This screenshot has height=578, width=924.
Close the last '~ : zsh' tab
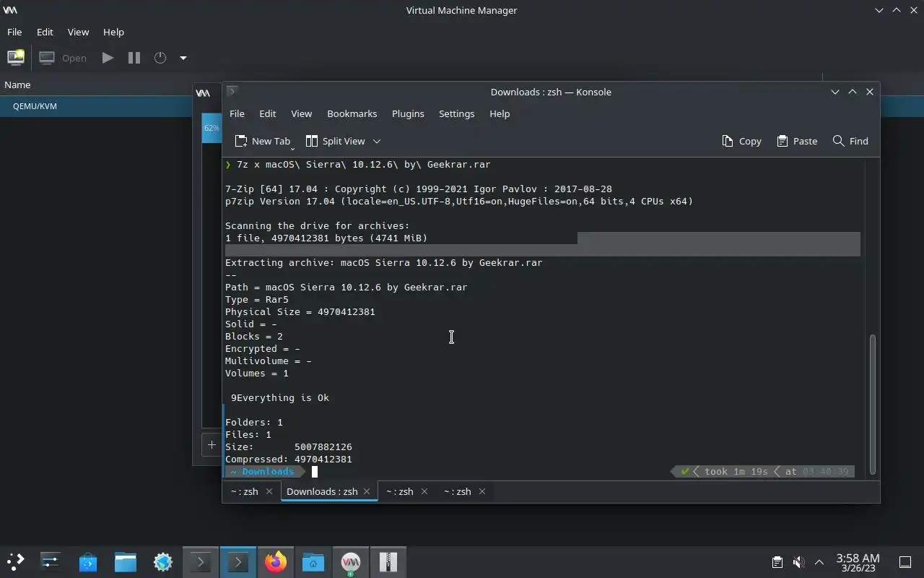pos(482,491)
